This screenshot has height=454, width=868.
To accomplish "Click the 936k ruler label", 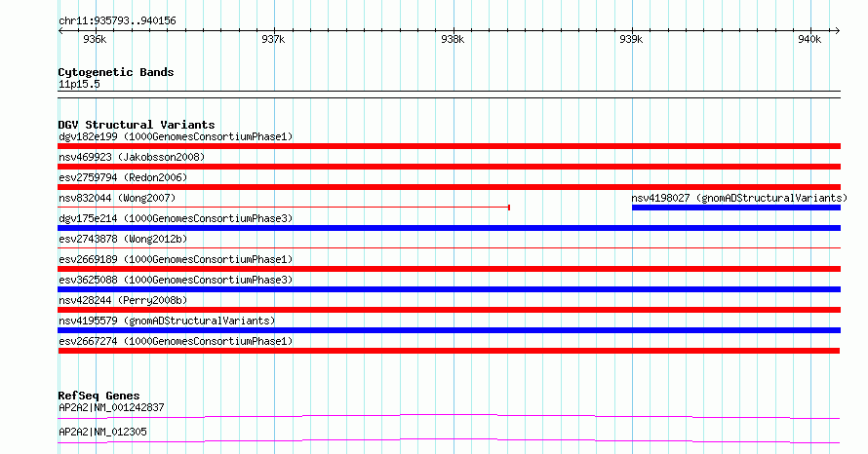I will [95, 39].
